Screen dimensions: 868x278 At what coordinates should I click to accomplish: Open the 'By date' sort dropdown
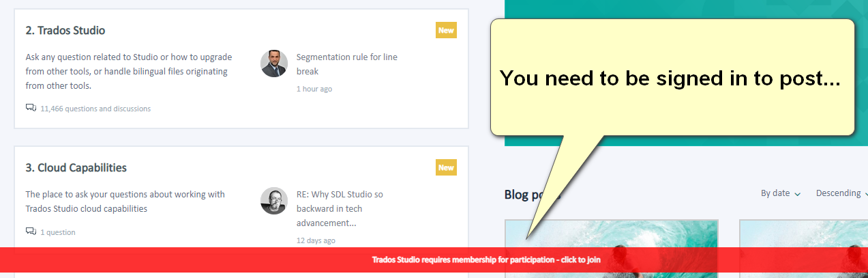(x=781, y=193)
